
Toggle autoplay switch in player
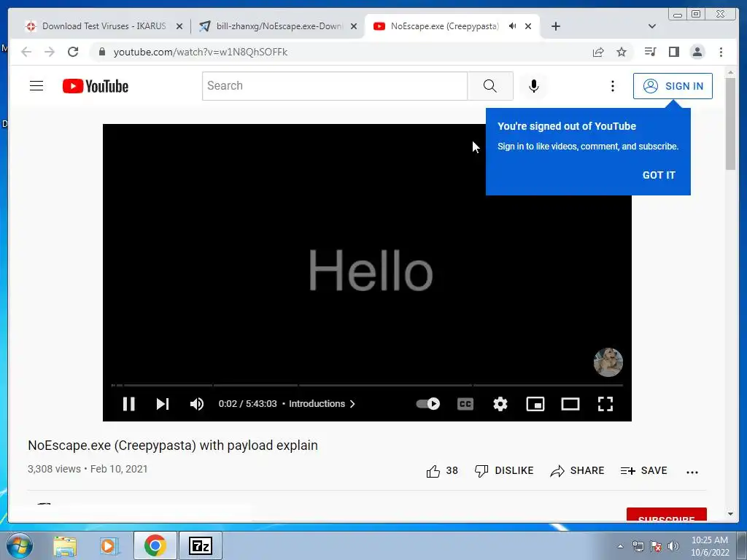[x=427, y=404]
